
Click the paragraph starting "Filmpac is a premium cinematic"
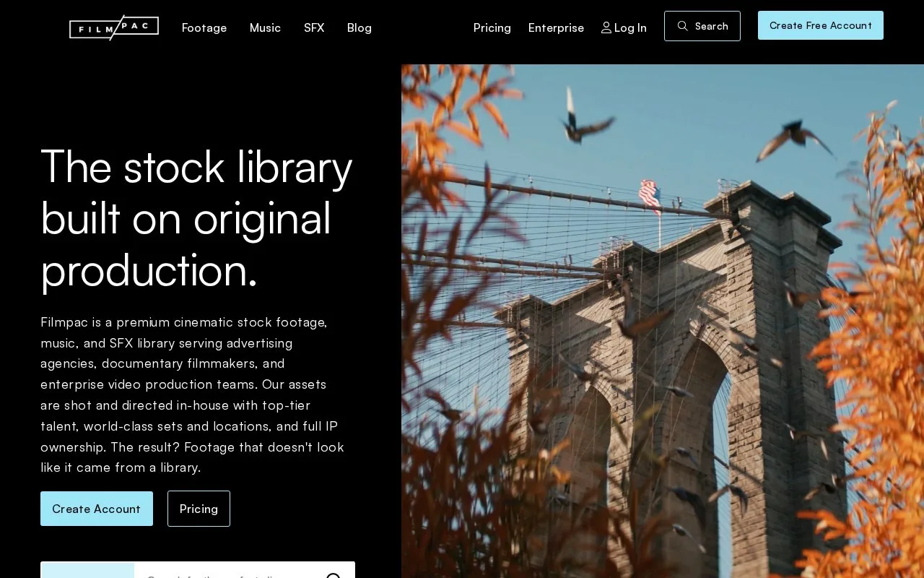point(193,394)
